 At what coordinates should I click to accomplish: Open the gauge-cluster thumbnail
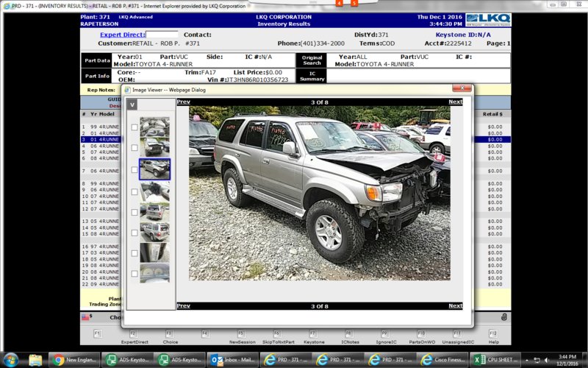pyautogui.click(x=154, y=273)
